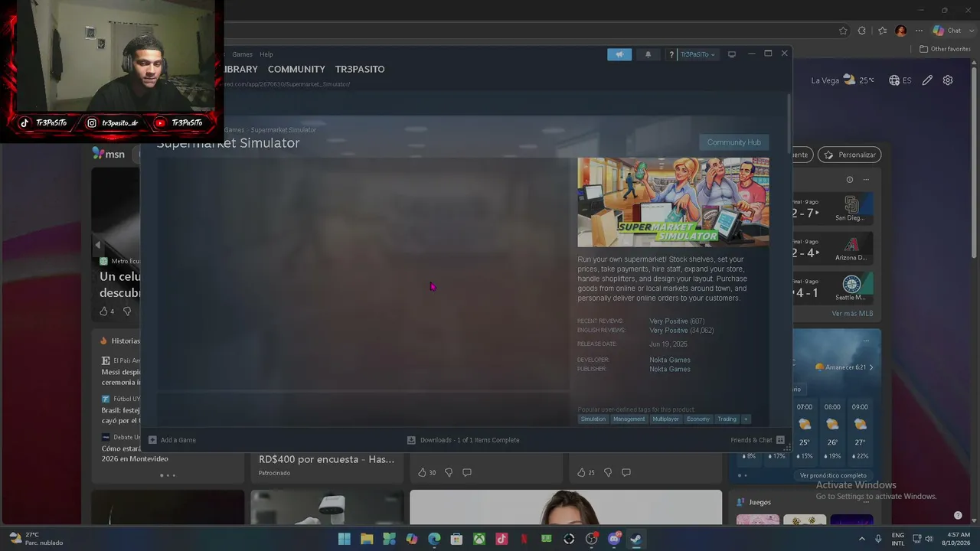Show hidden system tray icons
The height and width of the screenshot is (551, 980).
[x=863, y=539]
